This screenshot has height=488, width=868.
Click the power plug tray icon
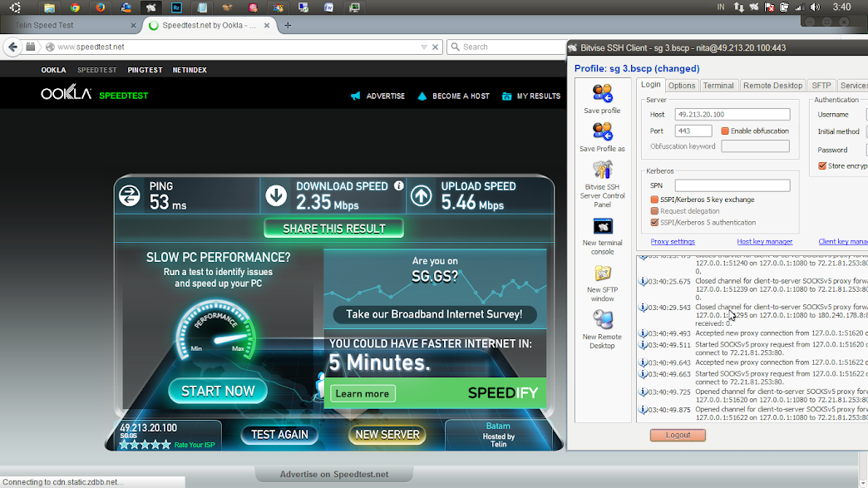pos(784,7)
